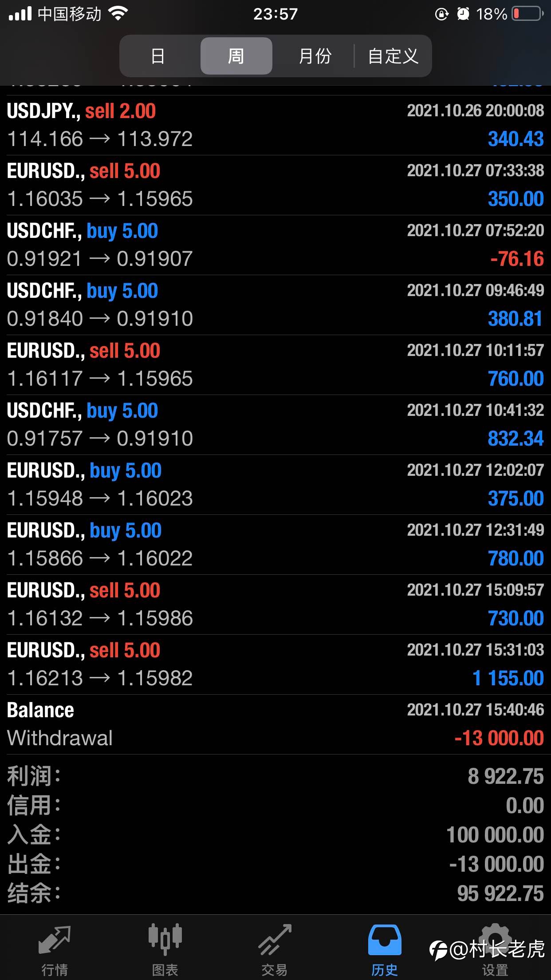Screen dimensions: 551x980
Task: Open the USDJPY sell 2.00 trade row
Action: pos(275,125)
